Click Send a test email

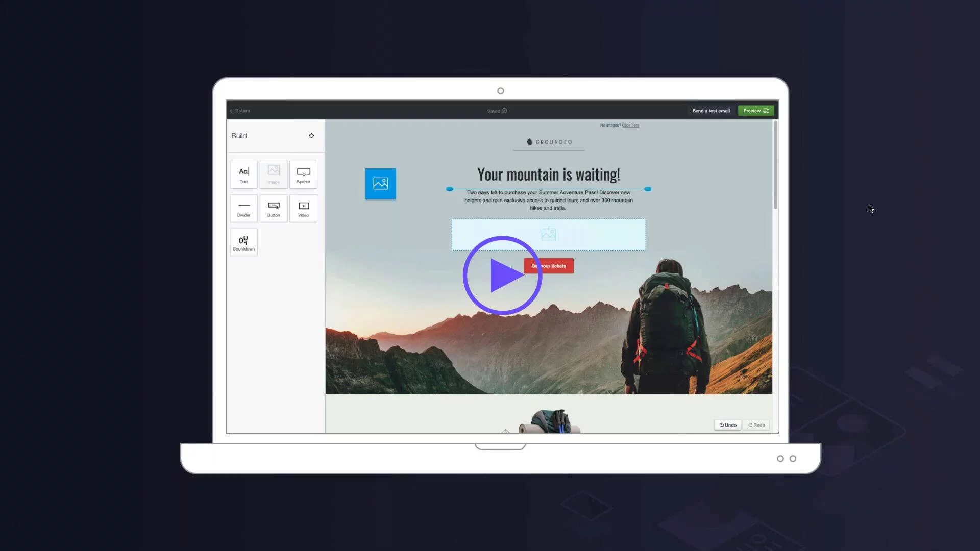710,111
